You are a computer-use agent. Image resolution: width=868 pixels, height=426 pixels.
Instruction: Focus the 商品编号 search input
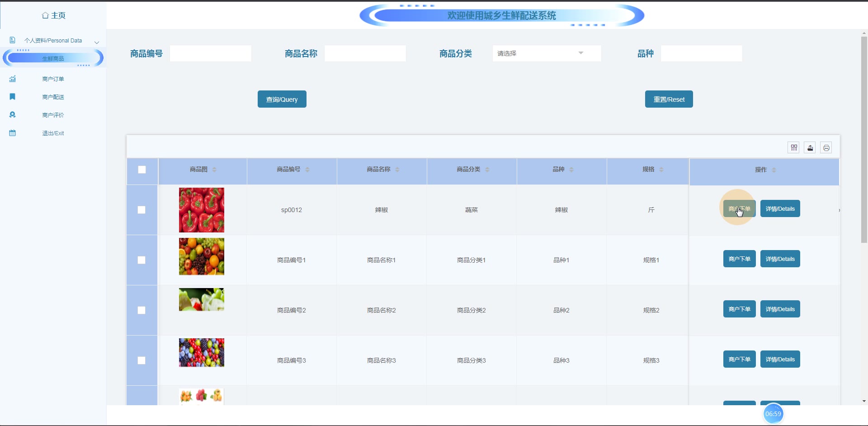[x=211, y=53]
